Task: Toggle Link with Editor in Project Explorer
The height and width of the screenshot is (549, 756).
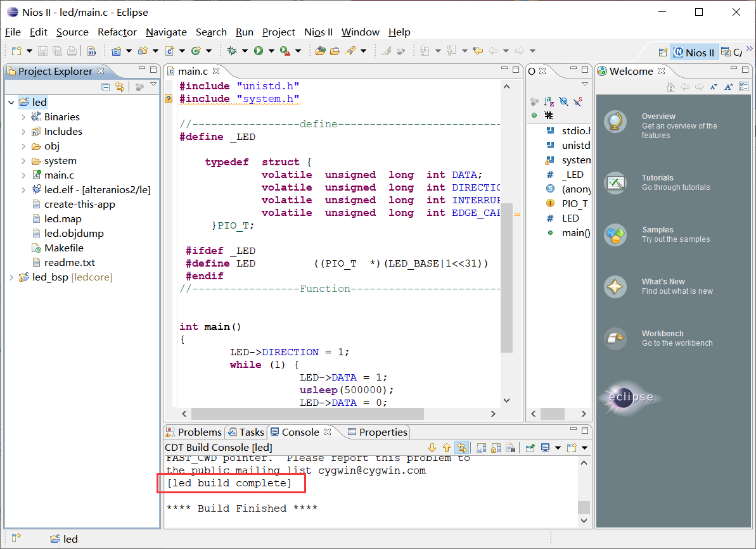Action: point(119,87)
